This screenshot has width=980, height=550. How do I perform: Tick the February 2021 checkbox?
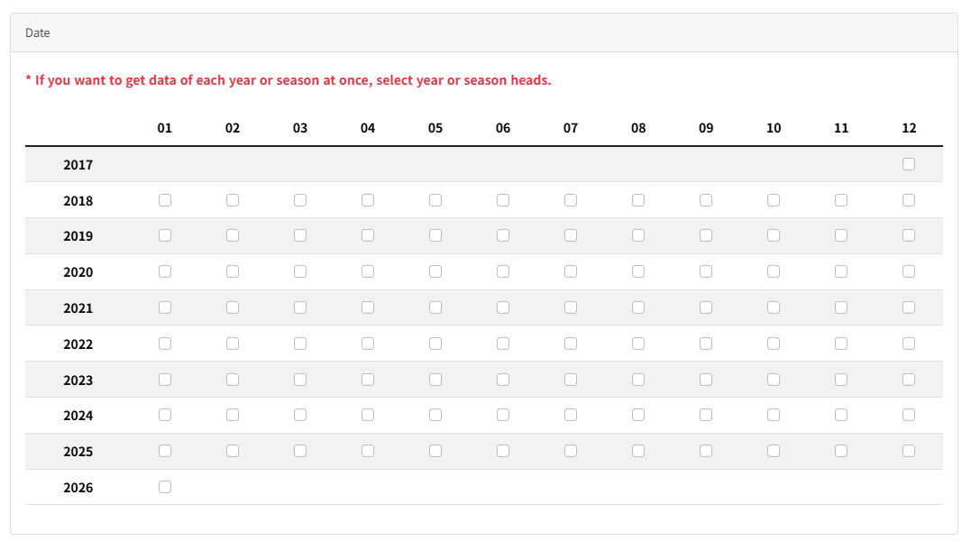point(233,307)
